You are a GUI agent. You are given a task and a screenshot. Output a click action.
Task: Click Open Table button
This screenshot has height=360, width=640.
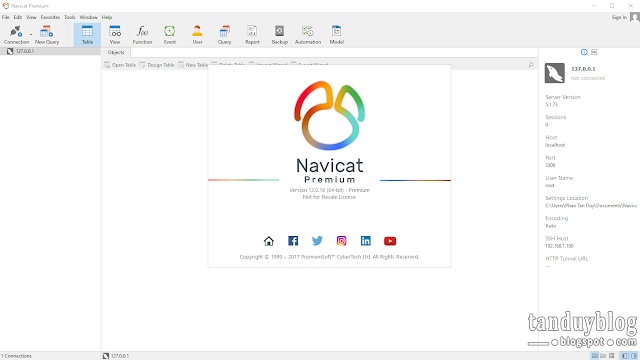coord(120,65)
